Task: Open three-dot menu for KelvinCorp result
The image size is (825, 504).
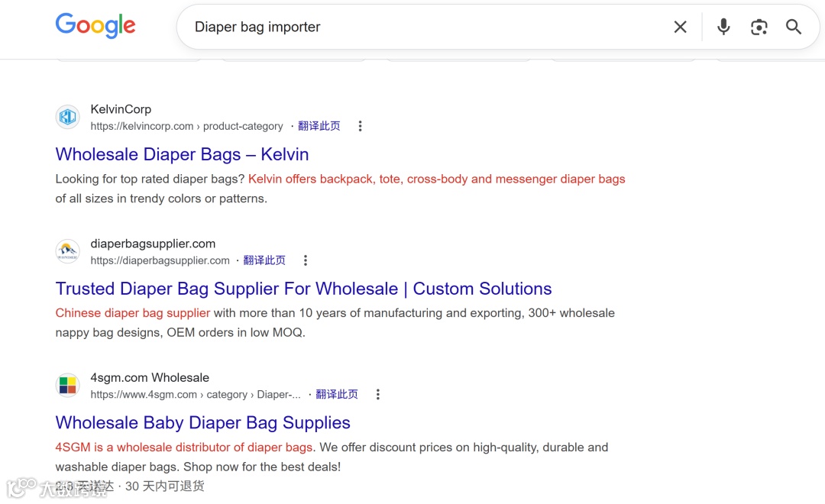Action: (x=360, y=126)
